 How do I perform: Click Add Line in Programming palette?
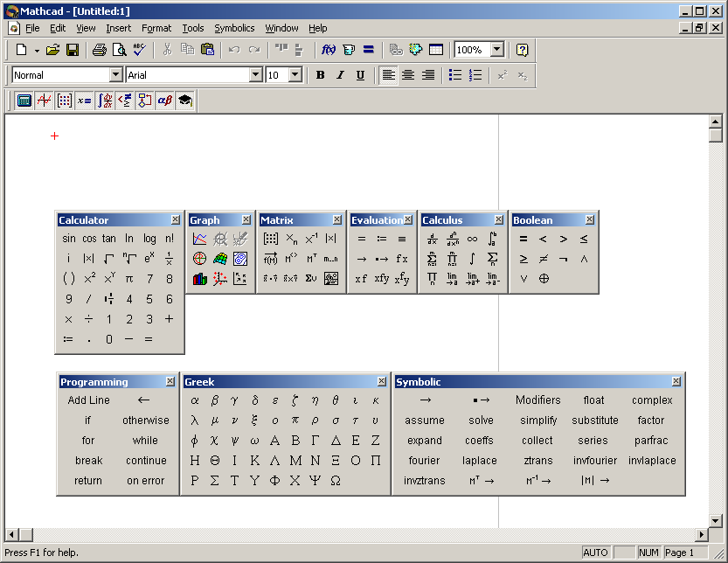coord(88,400)
